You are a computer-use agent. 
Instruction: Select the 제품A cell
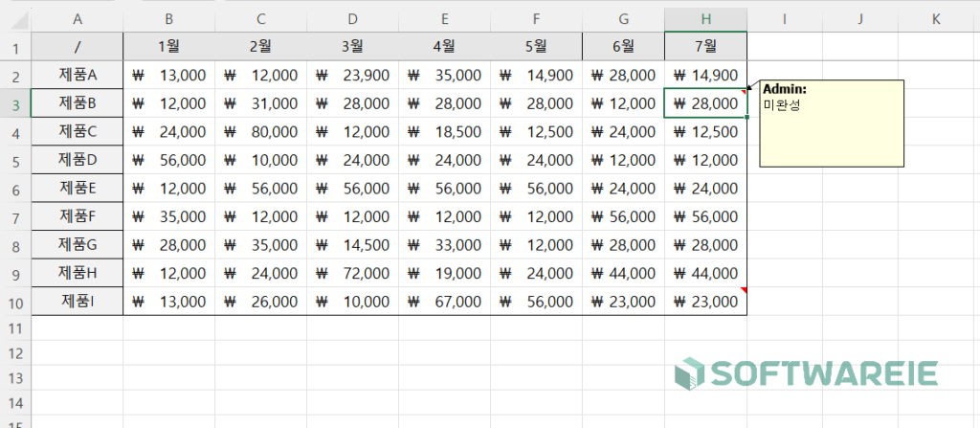click(x=78, y=75)
